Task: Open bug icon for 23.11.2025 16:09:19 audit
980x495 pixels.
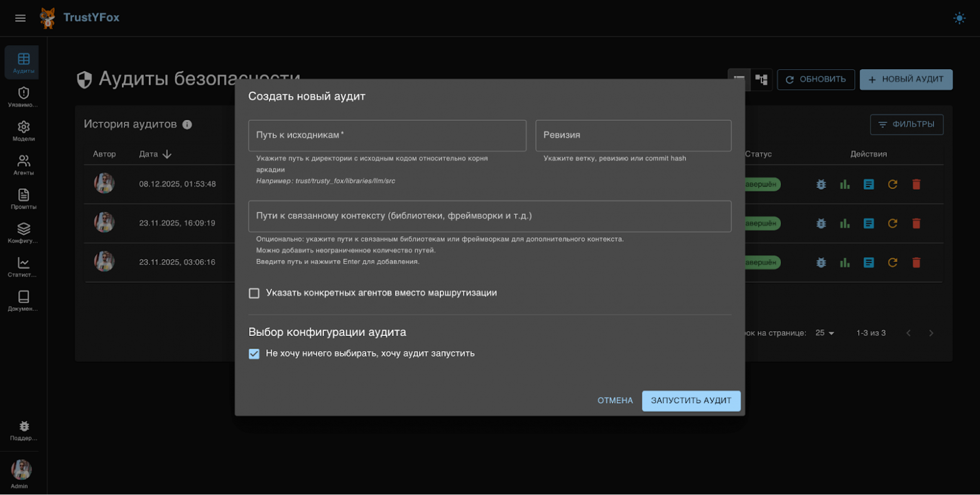Action: coord(821,223)
